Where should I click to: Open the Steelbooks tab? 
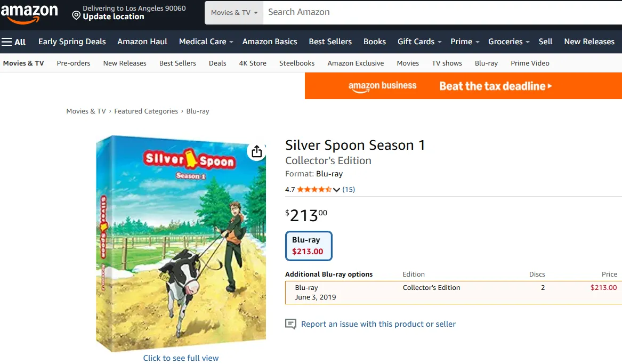point(297,63)
